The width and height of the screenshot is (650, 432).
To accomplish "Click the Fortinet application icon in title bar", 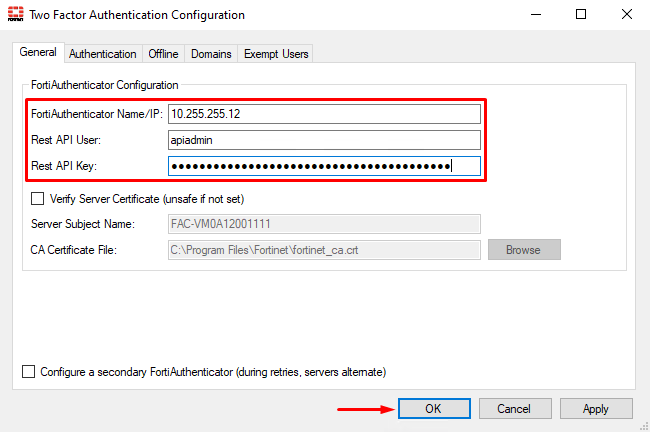I will click(15, 14).
